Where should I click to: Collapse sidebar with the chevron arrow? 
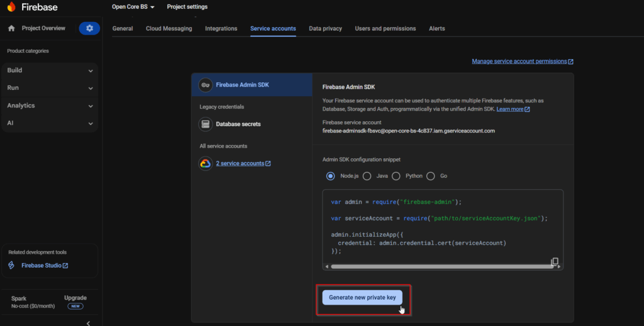click(88, 323)
